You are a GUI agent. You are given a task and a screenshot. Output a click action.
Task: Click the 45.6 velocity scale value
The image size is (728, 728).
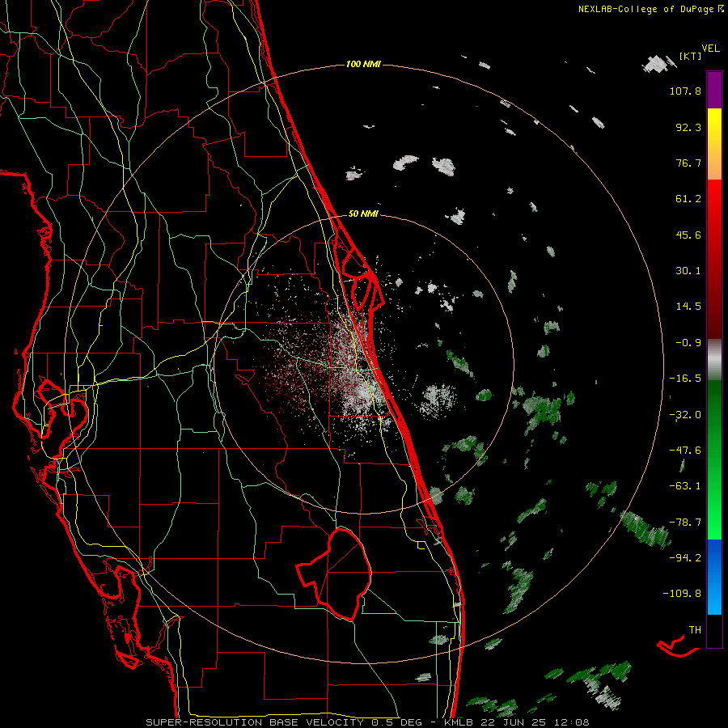pos(688,235)
